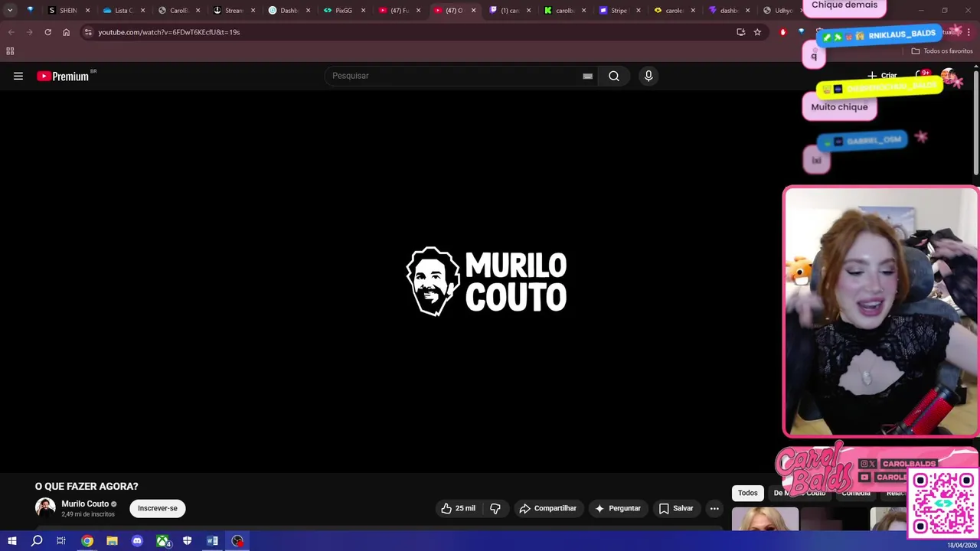
Task: Open the Xbox app from the taskbar
Action: (162, 541)
